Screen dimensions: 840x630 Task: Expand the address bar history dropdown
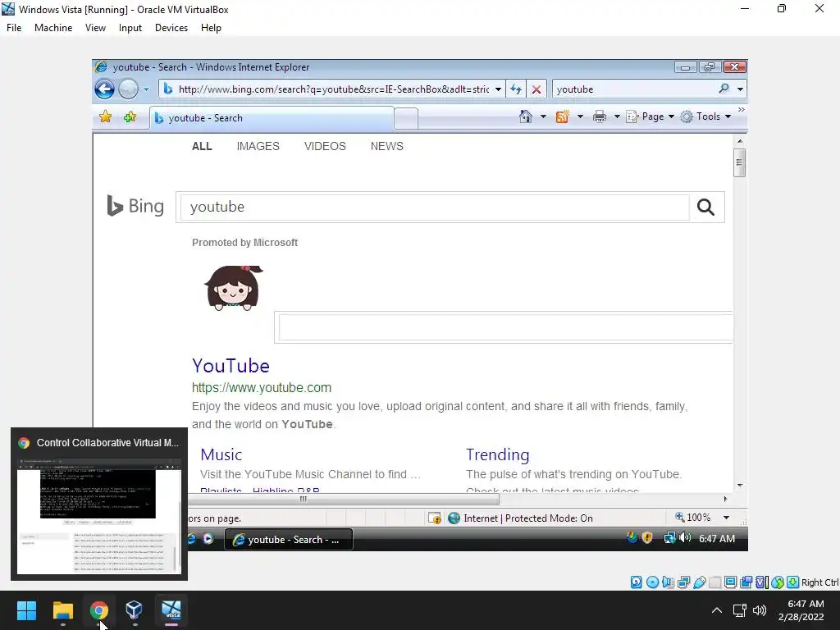[498, 89]
